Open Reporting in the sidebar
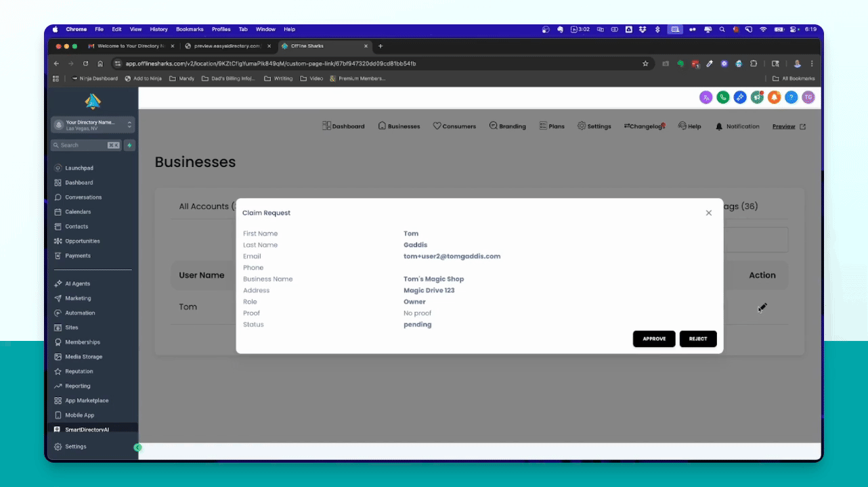The image size is (868, 487). 78,386
